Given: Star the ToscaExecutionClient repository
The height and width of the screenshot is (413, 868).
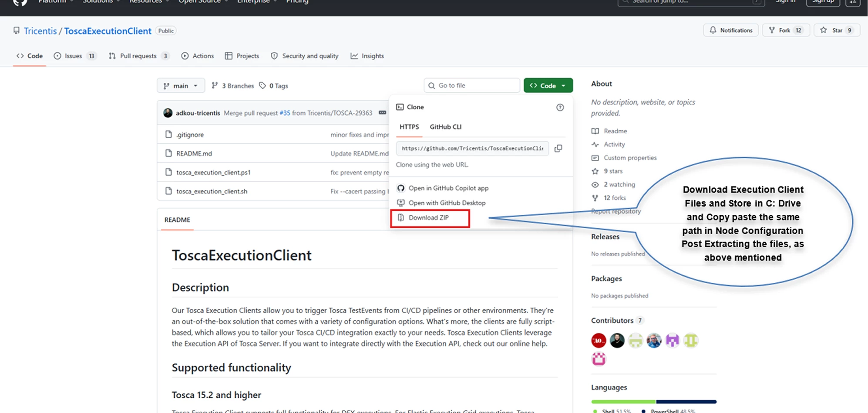Looking at the screenshot, I should (837, 30).
